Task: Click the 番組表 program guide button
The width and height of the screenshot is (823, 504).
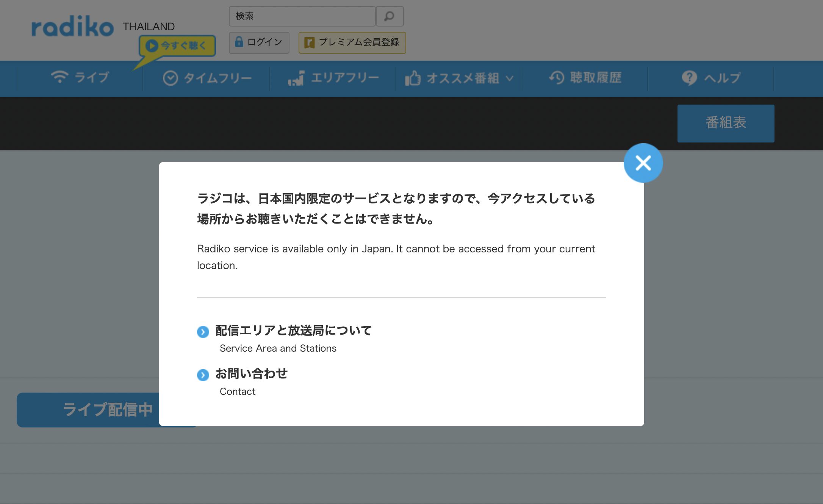Action: pyautogui.click(x=726, y=123)
